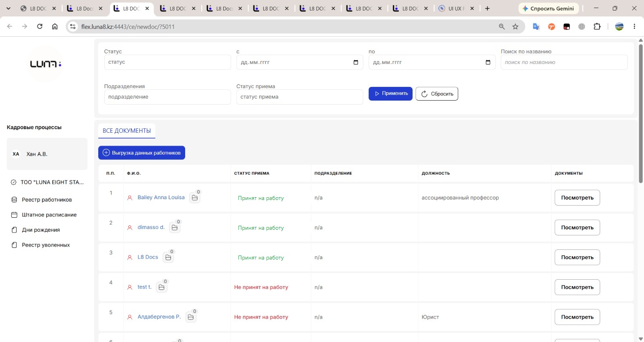This screenshot has height=342, width=644.
Task: Open the Статус приема dropdown filter
Action: (299, 97)
